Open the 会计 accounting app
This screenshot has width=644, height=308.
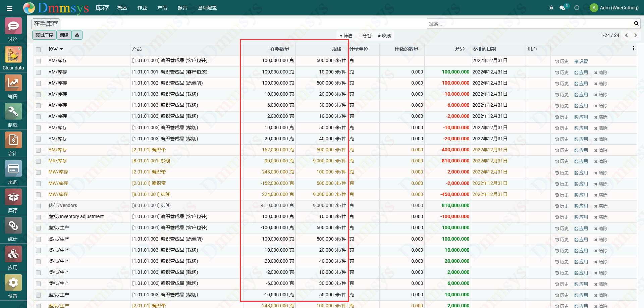[x=13, y=144]
